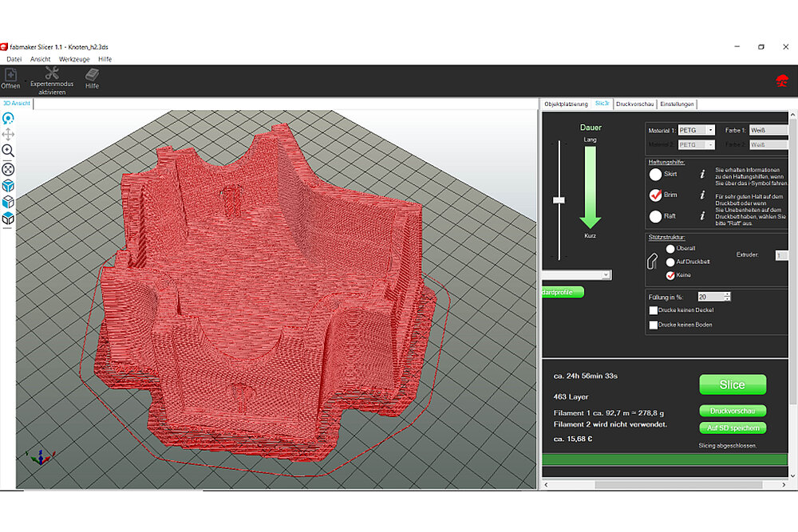Image resolution: width=798 pixels, height=532 pixels.
Task: Switch to the Druckvorschau tab
Action: (x=635, y=104)
